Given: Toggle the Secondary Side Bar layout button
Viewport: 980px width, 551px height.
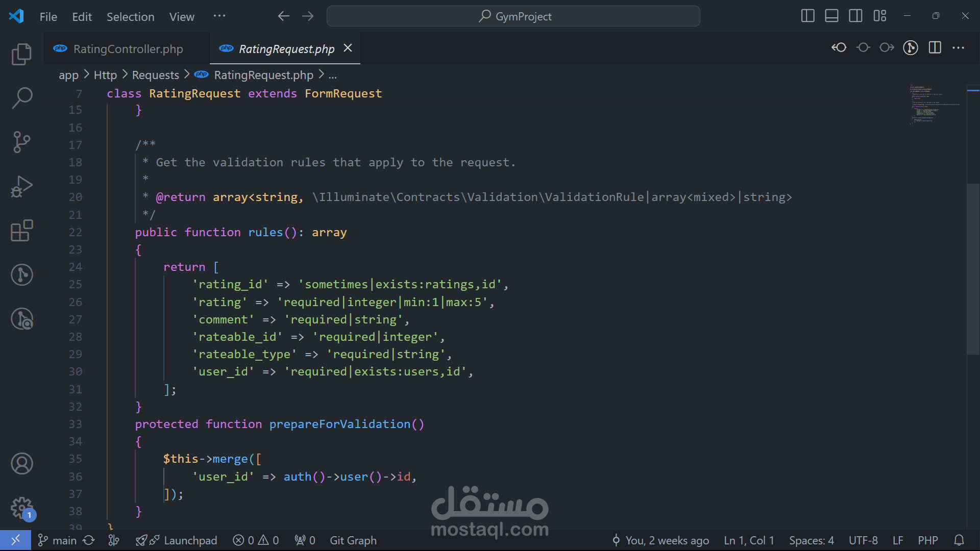Looking at the screenshot, I should click(x=855, y=16).
